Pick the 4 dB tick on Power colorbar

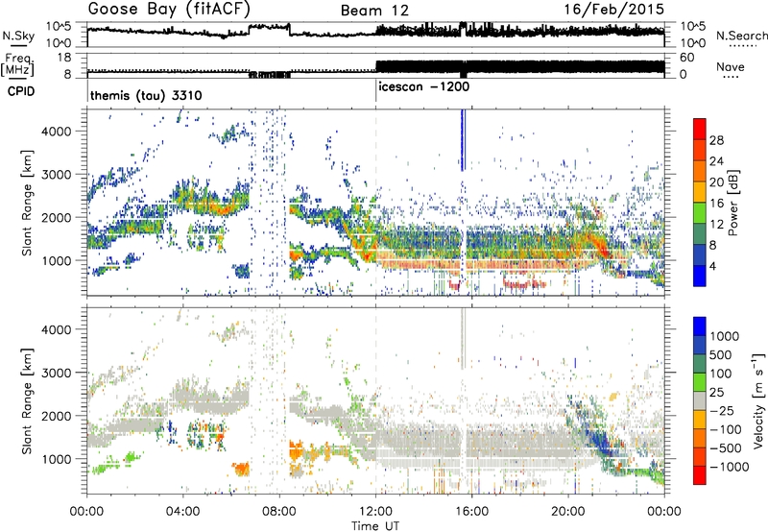click(x=713, y=266)
